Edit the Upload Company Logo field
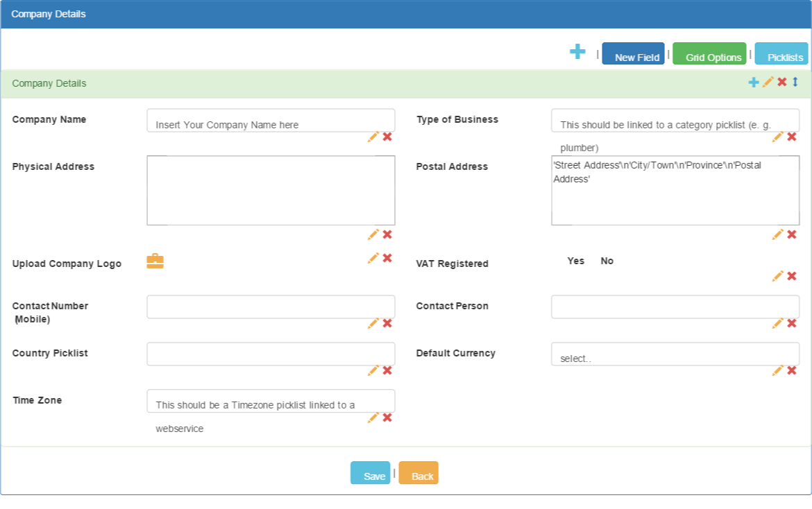Viewport: 812px width, 509px height. 373,257
